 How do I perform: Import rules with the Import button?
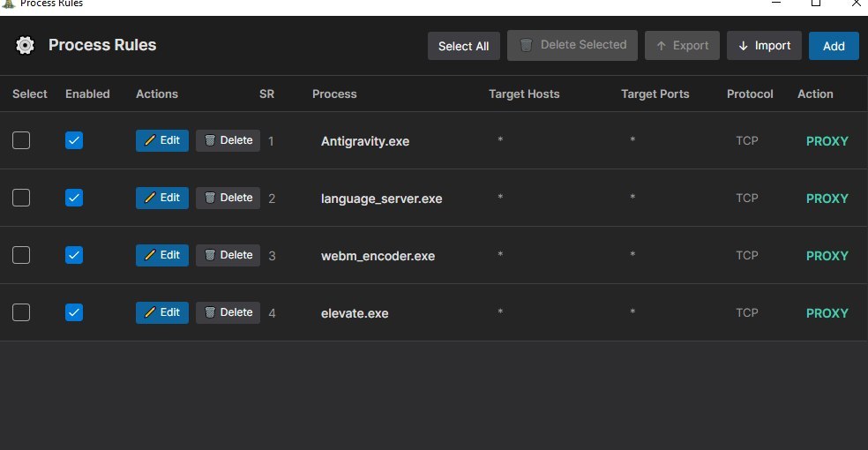pyautogui.click(x=764, y=46)
